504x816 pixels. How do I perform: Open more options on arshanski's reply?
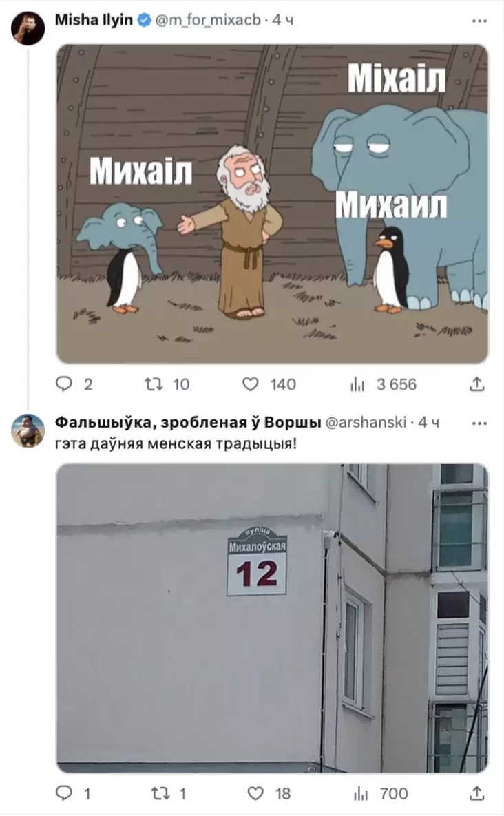[479, 423]
